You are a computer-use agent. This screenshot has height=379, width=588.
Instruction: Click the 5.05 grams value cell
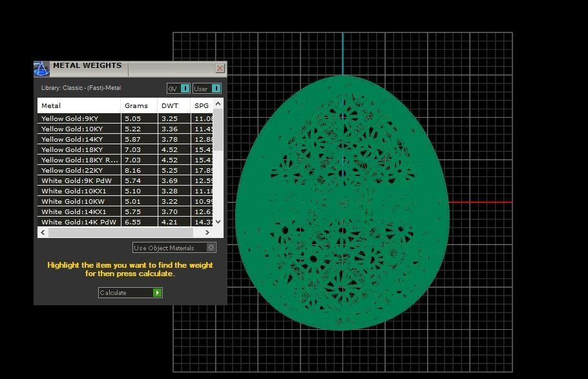[139, 118]
